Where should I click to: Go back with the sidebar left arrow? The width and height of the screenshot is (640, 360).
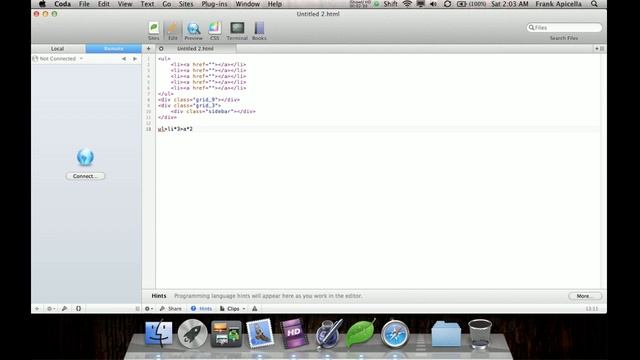pyautogui.click(x=124, y=59)
